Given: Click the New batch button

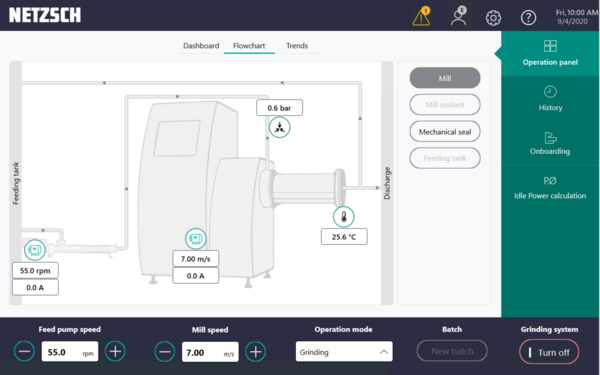Looking at the screenshot, I should (452, 351).
